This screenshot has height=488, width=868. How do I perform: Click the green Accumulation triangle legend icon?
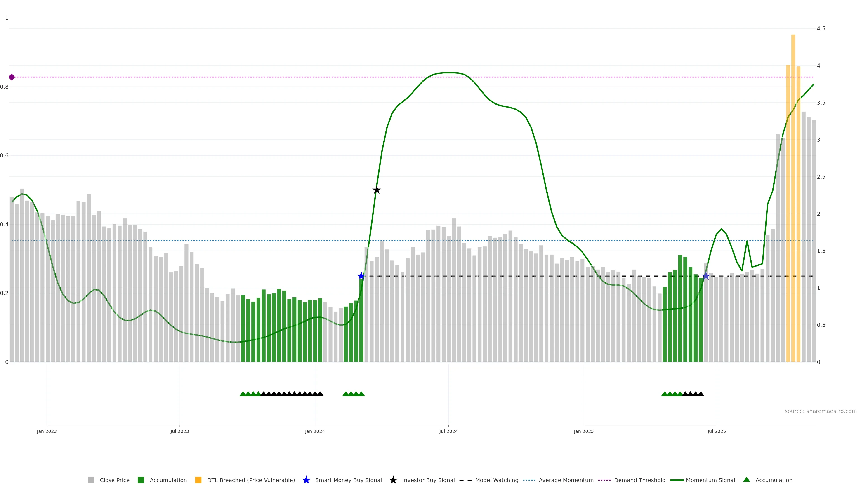click(x=746, y=480)
